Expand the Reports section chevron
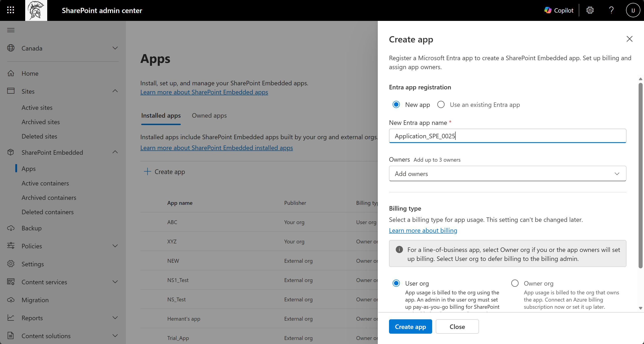The image size is (644, 344). (115, 318)
